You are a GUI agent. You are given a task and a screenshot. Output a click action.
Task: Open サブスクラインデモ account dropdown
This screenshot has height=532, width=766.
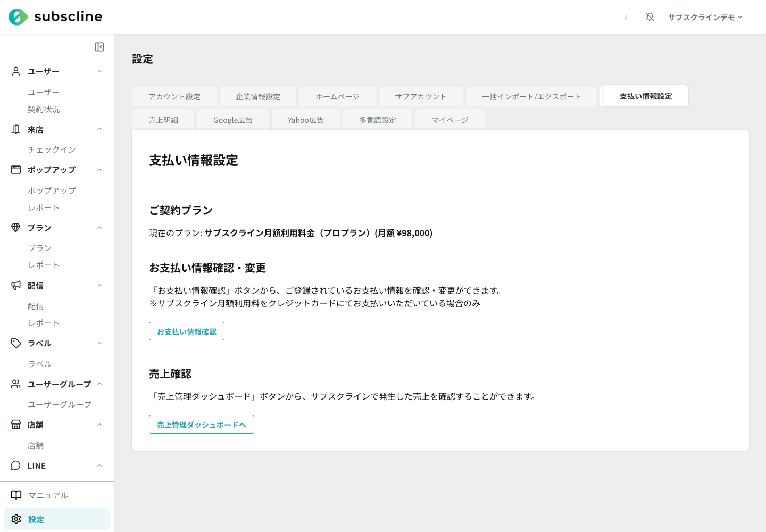pyautogui.click(x=705, y=17)
